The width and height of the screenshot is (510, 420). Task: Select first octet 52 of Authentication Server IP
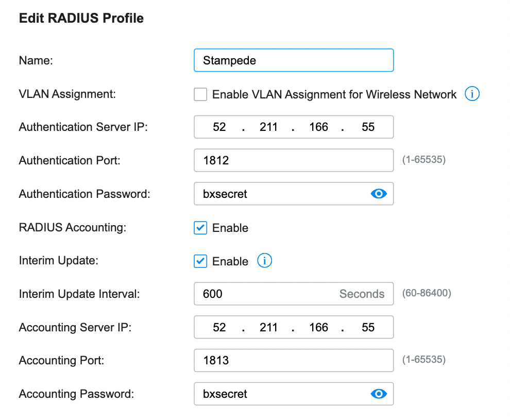219,127
